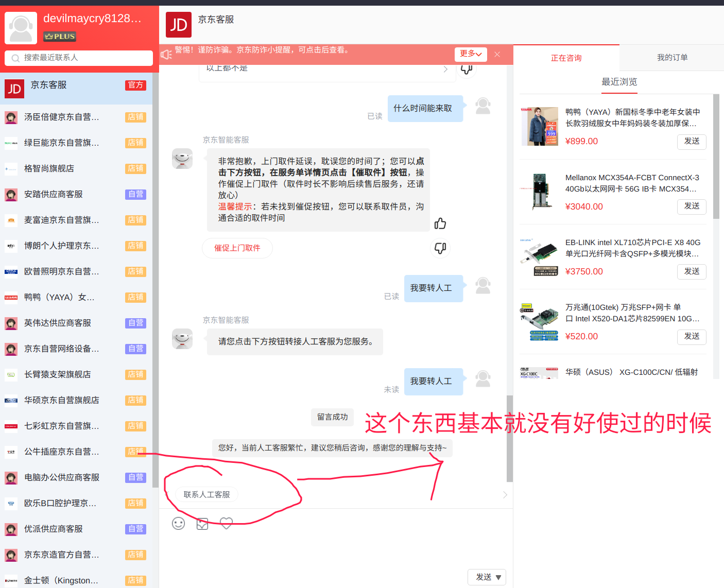Viewport: 724px width, 588px height.
Task: Click the 华硕 XG-C100C product title
Action: tap(632, 372)
